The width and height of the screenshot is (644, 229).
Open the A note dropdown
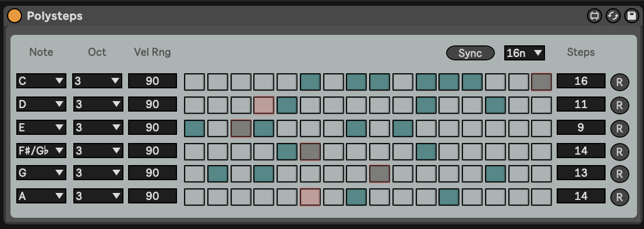41,196
